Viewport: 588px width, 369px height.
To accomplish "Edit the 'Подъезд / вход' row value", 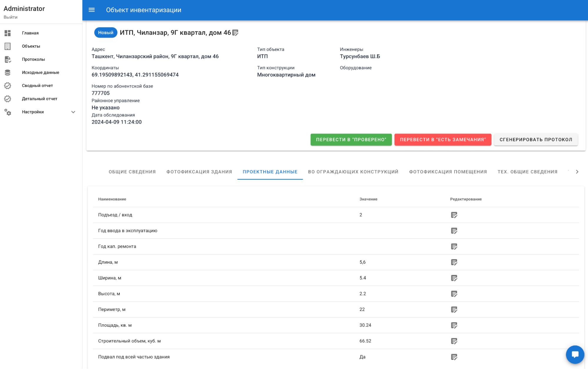I will pos(454,215).
